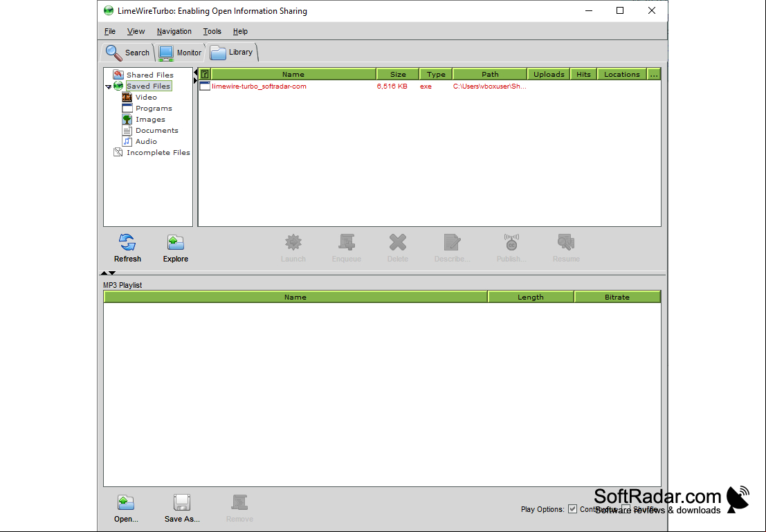Open the Help menu
Screen dimensions: 766x532
click(x=240, y=31)
